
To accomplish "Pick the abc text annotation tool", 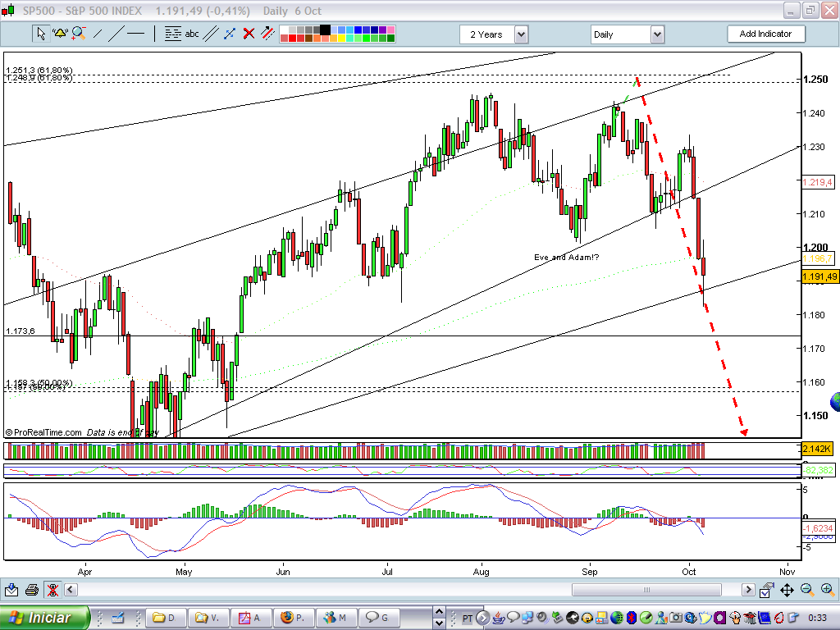I will click(x=191, y=34).
